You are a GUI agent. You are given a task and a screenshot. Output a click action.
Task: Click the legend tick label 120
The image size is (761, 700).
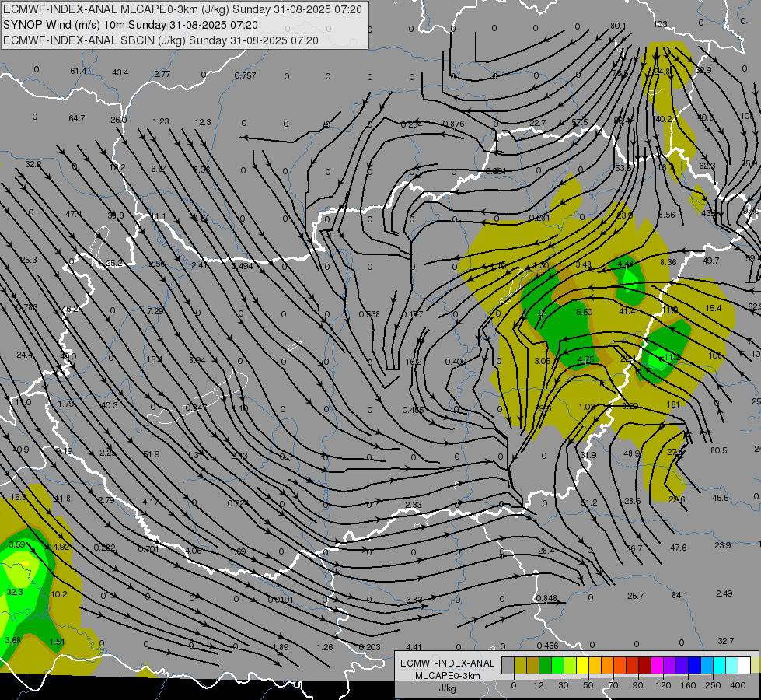663,685
